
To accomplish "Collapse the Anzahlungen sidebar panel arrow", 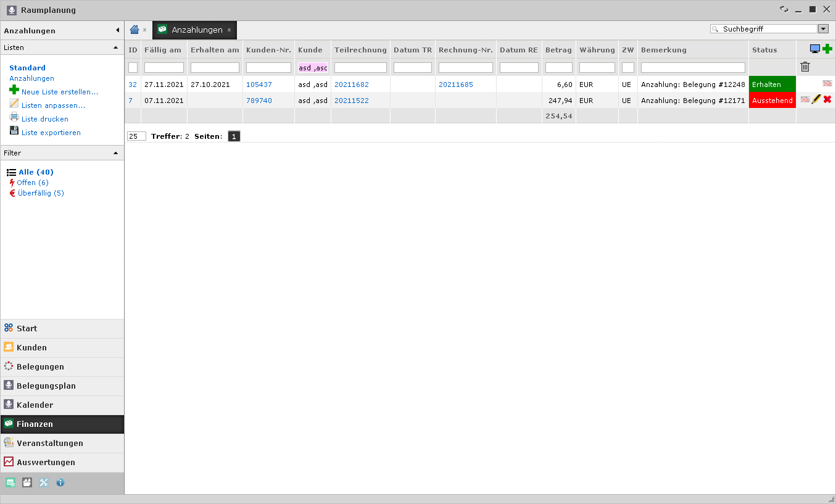I will [x=117, y=30].
